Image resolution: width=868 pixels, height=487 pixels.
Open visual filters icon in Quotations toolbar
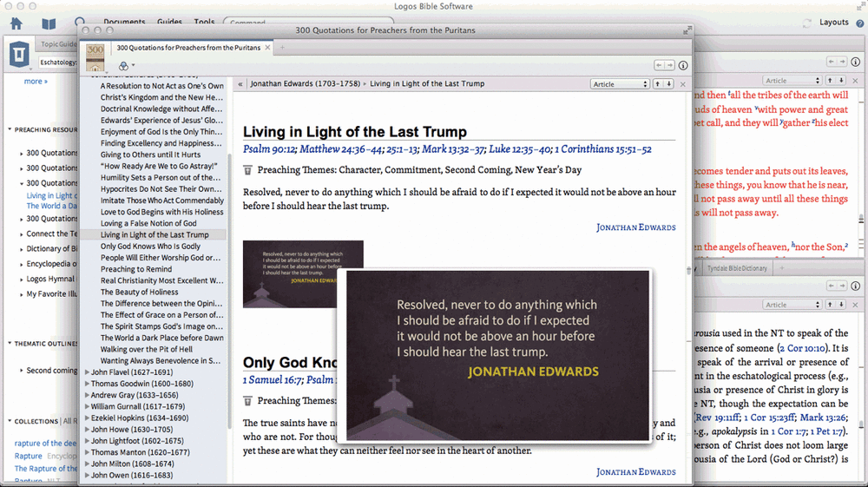123,66
